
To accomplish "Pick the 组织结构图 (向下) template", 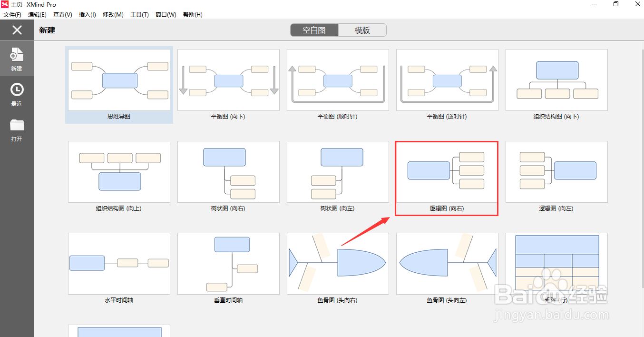I will coord(556,80).
